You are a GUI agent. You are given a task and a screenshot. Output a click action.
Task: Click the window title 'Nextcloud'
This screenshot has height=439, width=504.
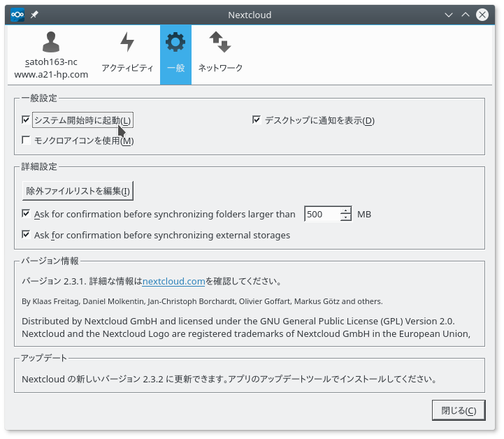coord(250,15)
